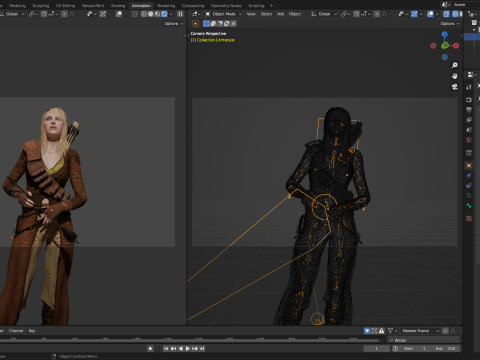The width and height of the screenshot is (480, 360).
Task: Choose Extend selection mode icon
Action: [x=213, y=24]
